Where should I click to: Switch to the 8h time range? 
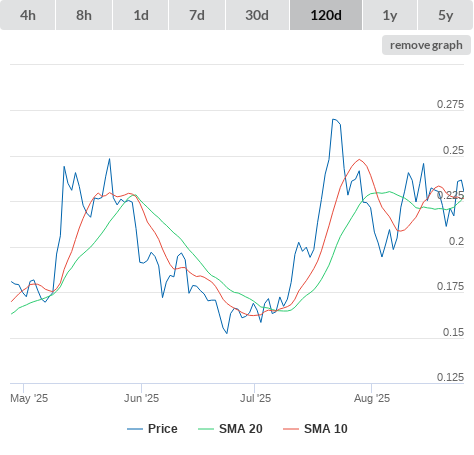pyautogui.click(x=84, y=15)
